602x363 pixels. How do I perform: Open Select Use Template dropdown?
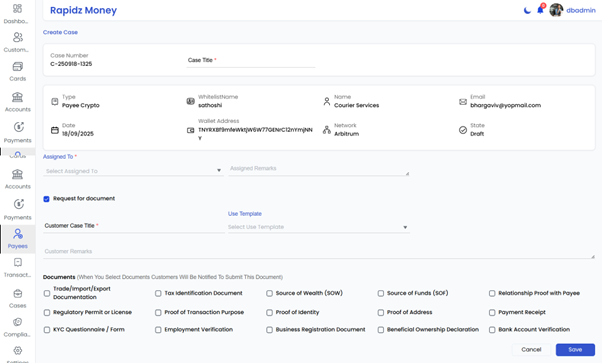click(319, 227)
